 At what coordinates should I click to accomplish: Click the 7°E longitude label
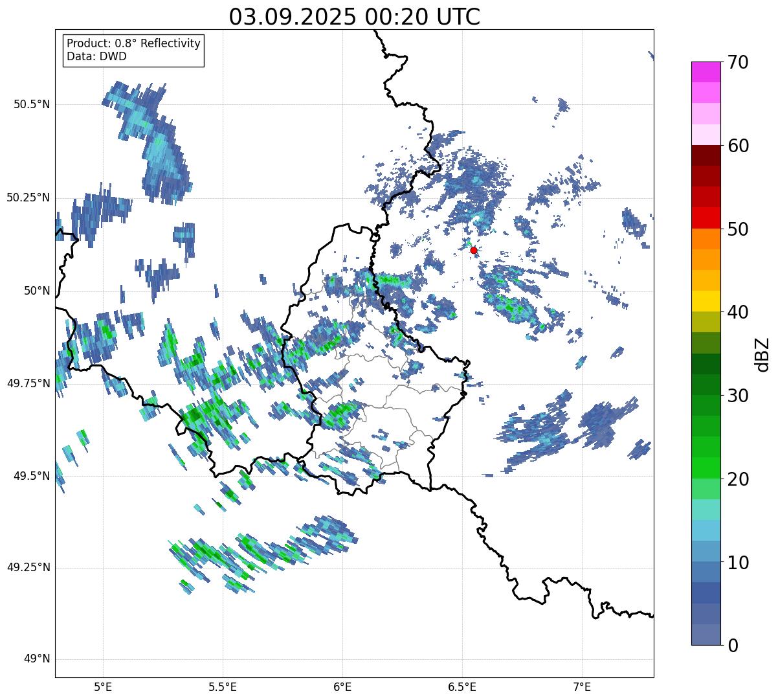[582, 687]
